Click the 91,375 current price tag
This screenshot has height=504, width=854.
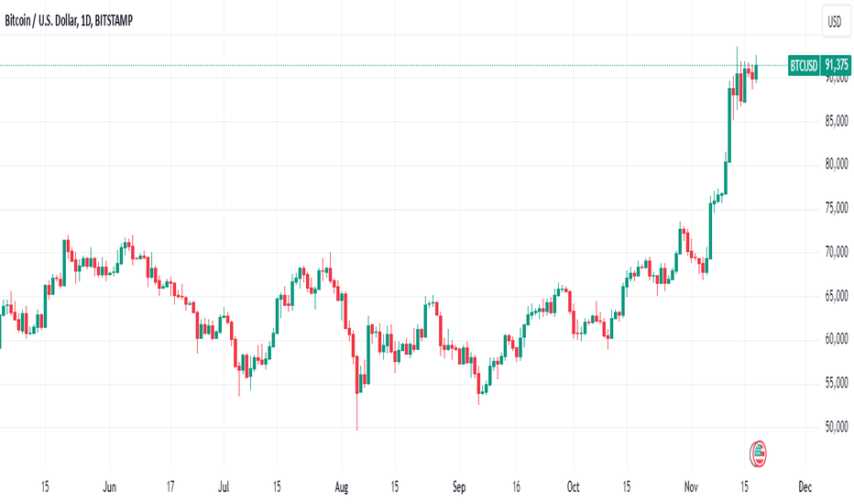point(836,65)
